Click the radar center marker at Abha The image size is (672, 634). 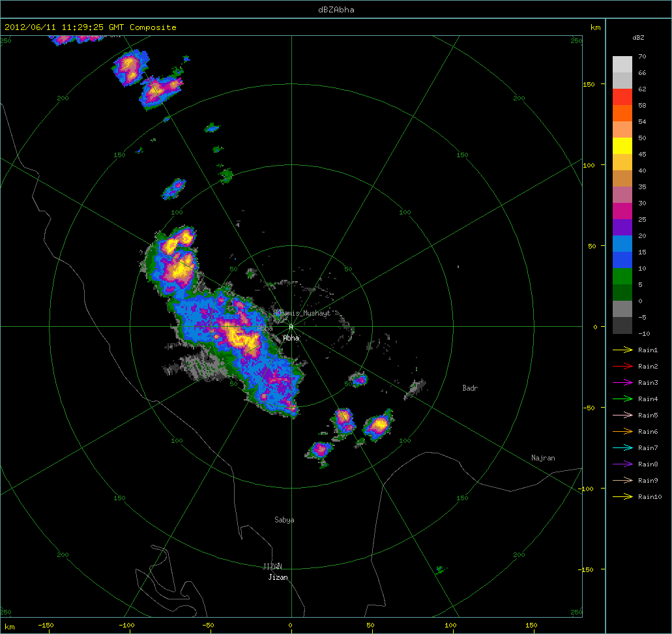tap(291, 327)
